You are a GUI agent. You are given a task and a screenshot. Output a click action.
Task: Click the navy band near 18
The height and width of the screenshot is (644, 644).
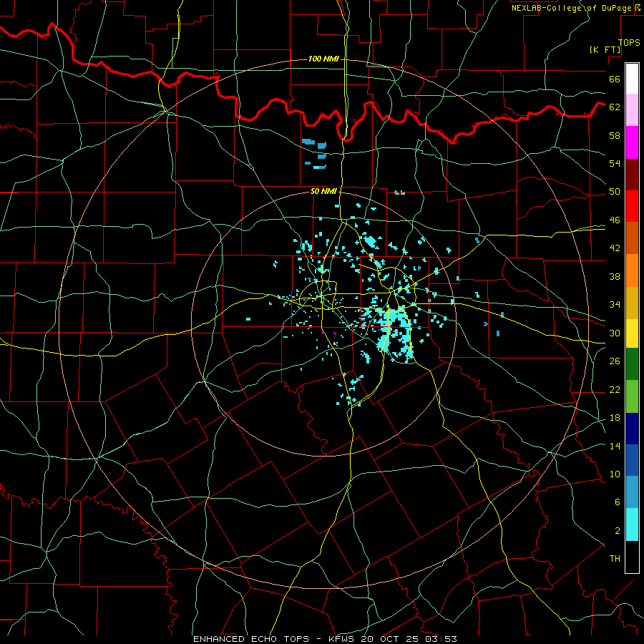(x=632, y=429)
